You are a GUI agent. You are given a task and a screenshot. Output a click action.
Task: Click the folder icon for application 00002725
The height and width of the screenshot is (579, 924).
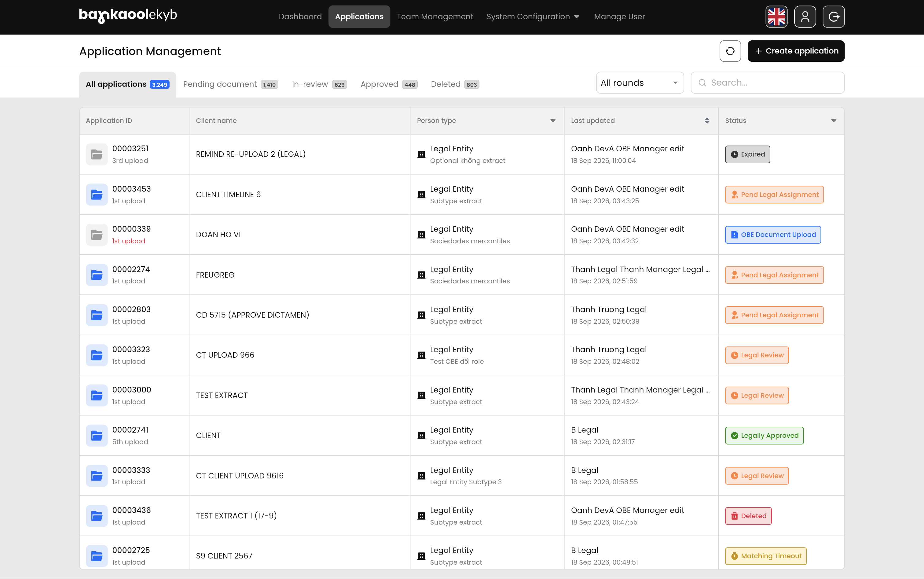click(x=97, y=556)
